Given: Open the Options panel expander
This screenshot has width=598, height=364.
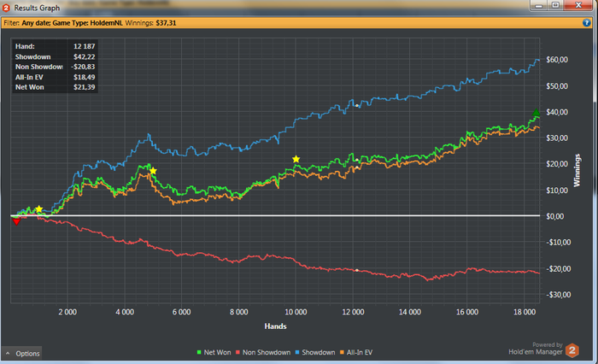Looking at the screenshot, I should [x=21, y=353].
